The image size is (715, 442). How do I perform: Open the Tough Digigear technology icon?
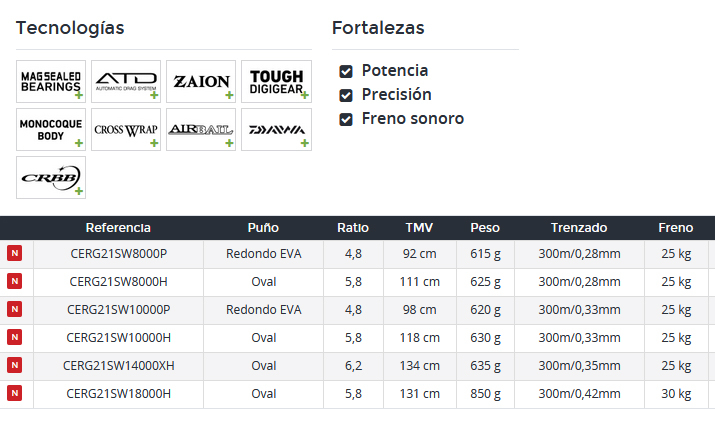tap(276, 82)
